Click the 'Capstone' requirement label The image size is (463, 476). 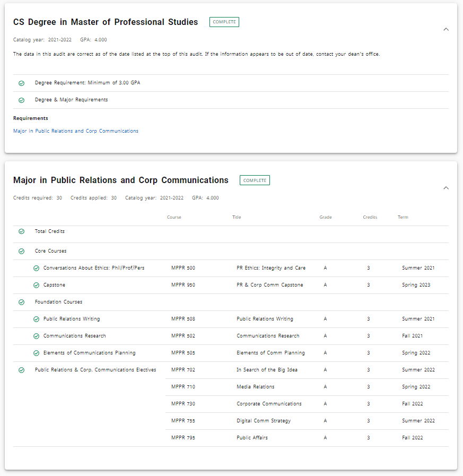click(x=54, y=285)
